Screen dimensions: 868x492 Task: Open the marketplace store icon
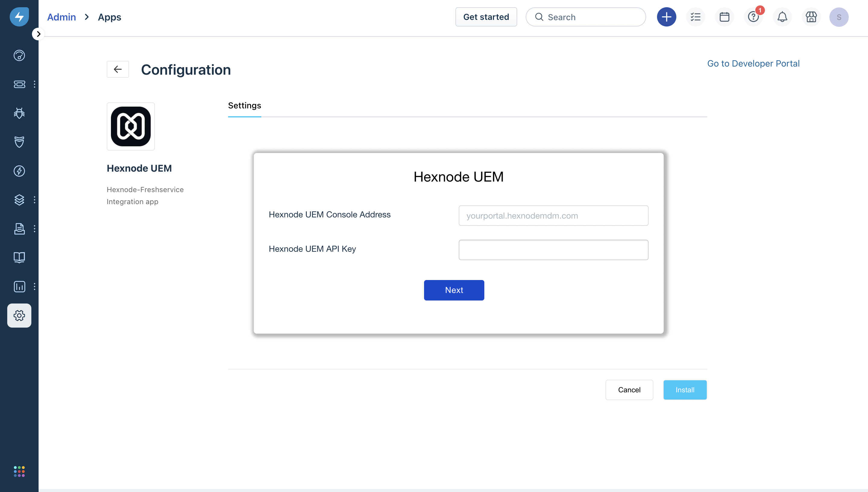pos(811,17)
